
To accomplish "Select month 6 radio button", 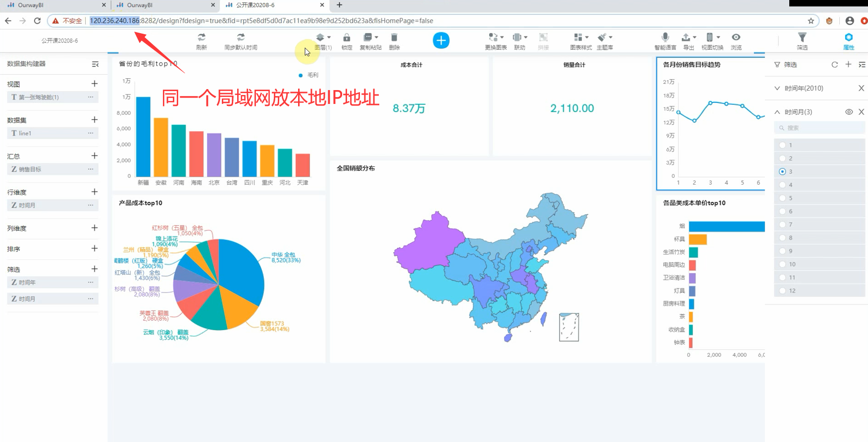I will click(782, 211).
